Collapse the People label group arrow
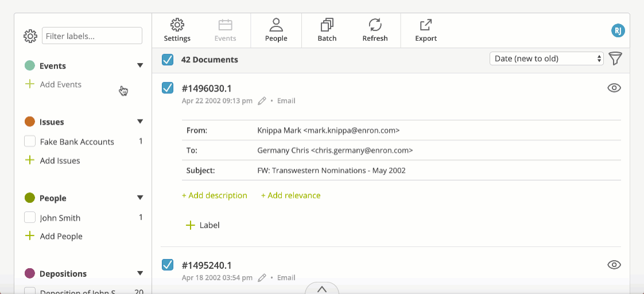 (x=140, y=198)
